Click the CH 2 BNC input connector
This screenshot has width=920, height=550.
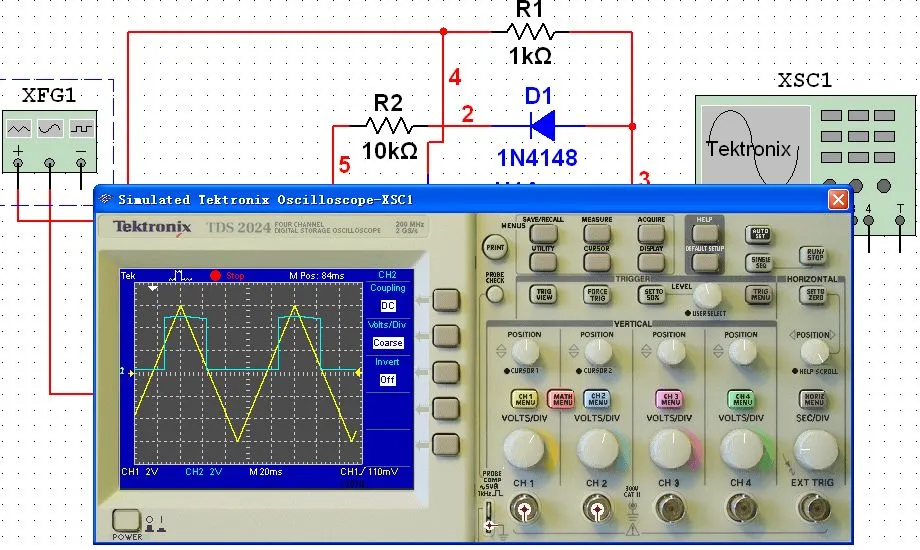tap(597, 509)
